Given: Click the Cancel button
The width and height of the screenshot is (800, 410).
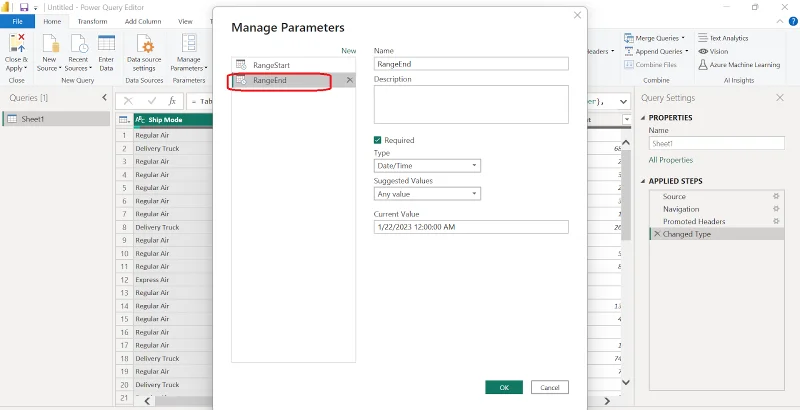Looking at the screenshot, I should click(x=549, y=388).
